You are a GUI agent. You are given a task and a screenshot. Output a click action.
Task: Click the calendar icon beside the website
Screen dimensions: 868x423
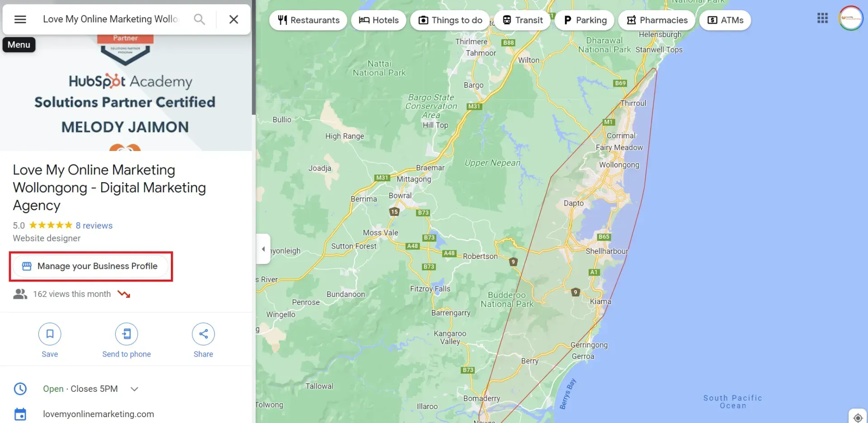[20, 414]
